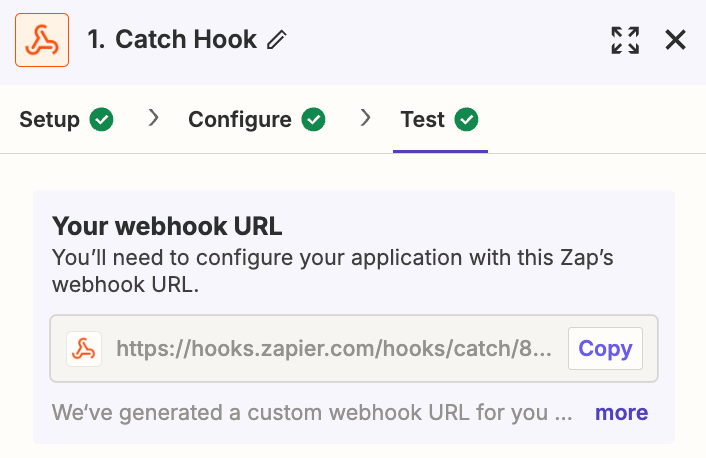Click green checkmark next to Setup

coord(101,119)
